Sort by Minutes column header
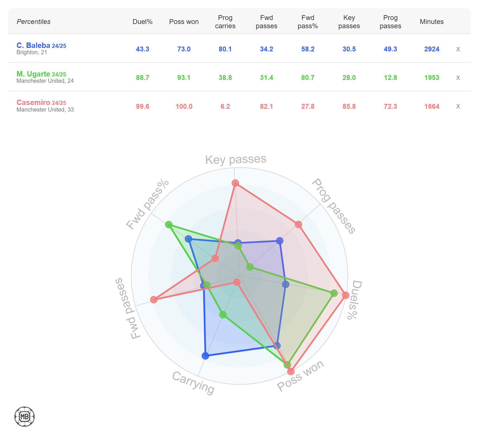Screen dimensions: 479x448 pyautogui.click(x=432, y=22)
